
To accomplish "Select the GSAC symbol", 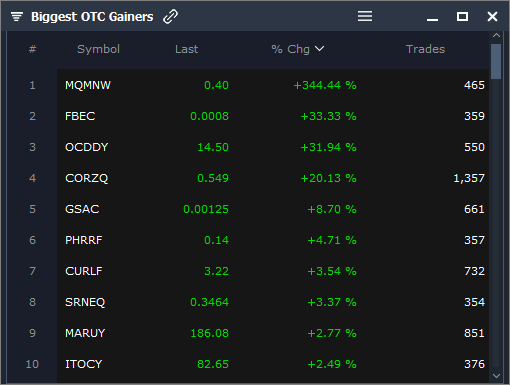I will click(x=82, y=209).
